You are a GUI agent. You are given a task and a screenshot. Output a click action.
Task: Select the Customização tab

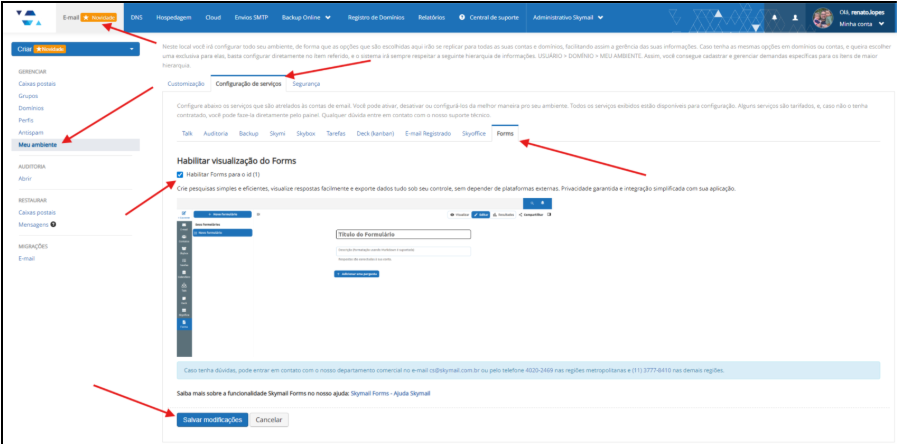pyautogui.click(x=186, y=84)
